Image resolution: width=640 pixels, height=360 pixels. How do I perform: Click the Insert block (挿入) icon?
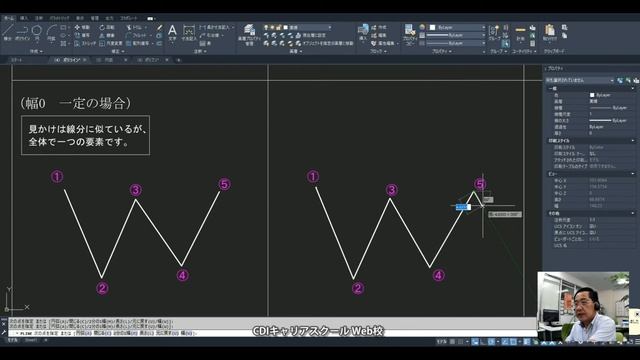363,32
